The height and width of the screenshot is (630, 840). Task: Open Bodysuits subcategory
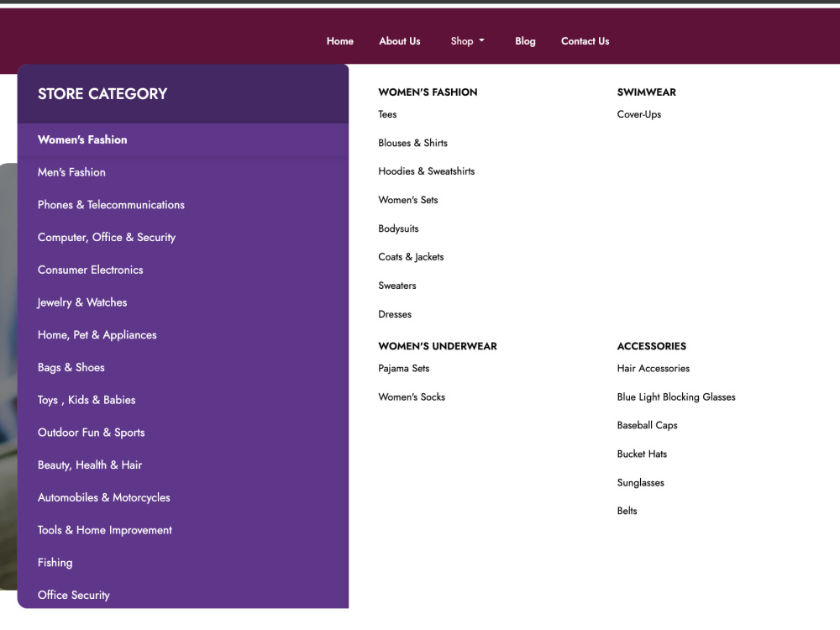tap(398, 228)
